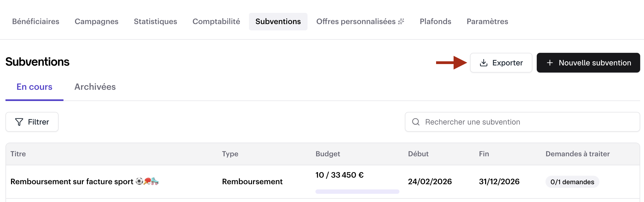Click the funnel icon in Filtrer

pos(19,122)
